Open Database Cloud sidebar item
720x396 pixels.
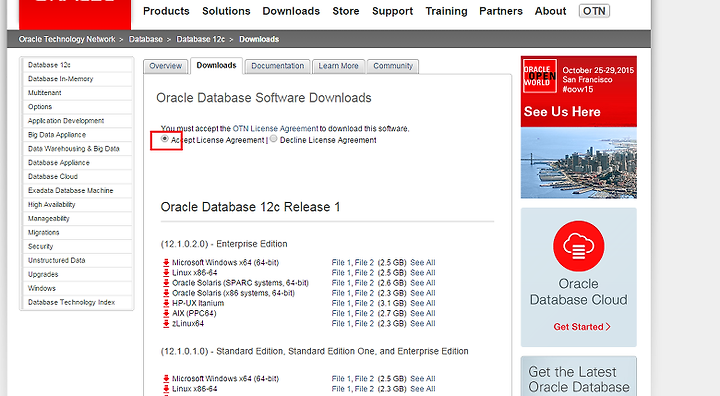[77, 176]
